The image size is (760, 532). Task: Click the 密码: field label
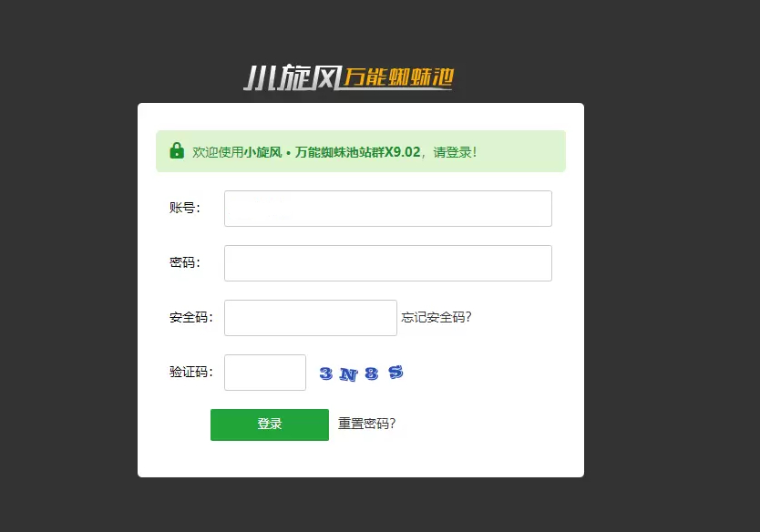185,262
